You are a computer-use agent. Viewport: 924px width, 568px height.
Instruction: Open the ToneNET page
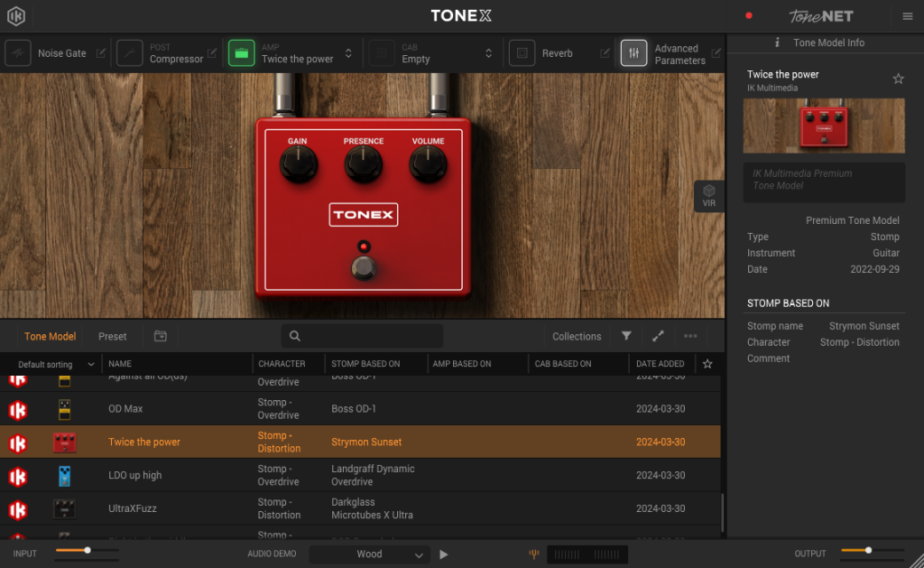tap(821, 16)
